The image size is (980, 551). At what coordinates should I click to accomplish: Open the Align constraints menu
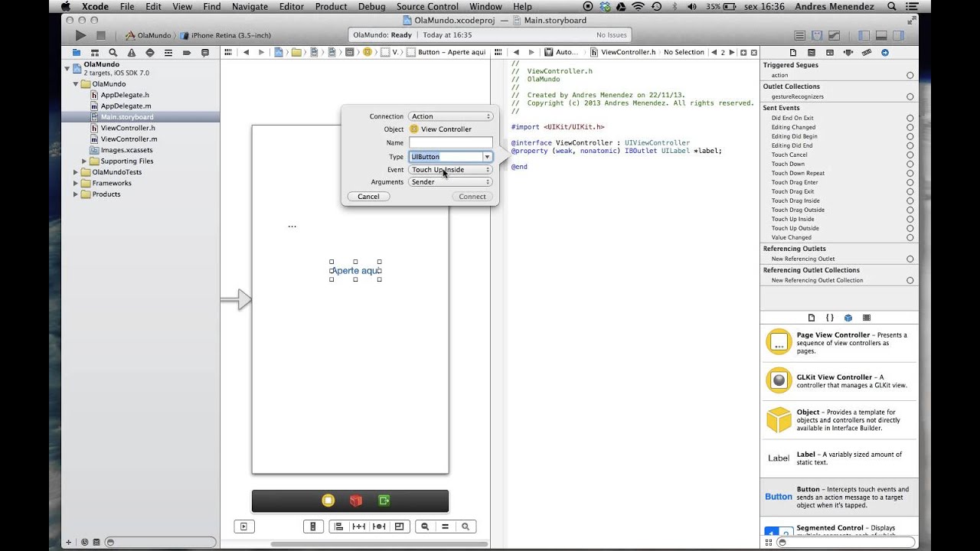coord(338,527)
